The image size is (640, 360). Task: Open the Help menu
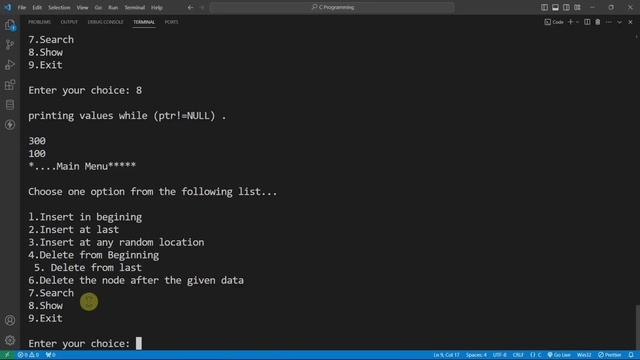click(x=157, y=7)
